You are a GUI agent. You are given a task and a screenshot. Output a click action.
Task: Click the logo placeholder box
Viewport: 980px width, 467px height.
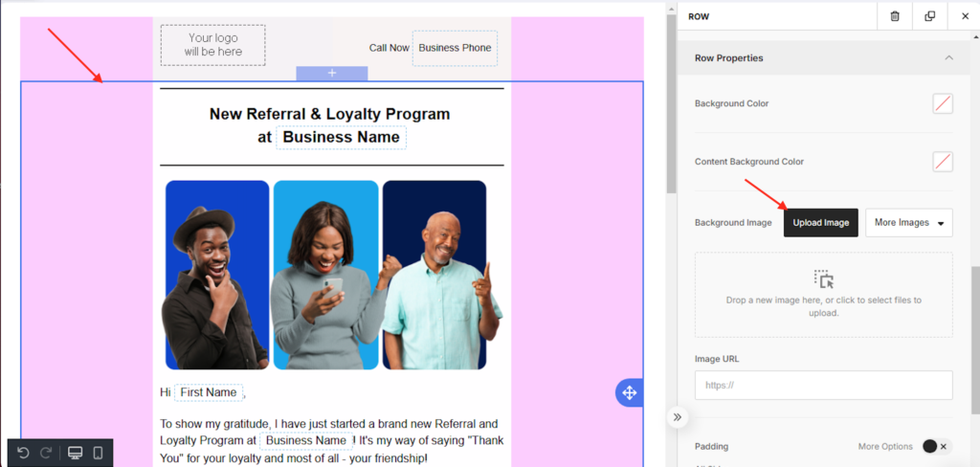click(x=212, y=45)
